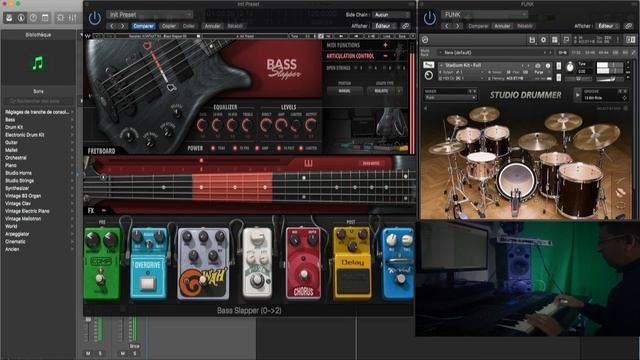Image resolution: width=640 pixels, height=360 pixels.
Task: Open Kontakt options gear icon
Action: [543, 40]
